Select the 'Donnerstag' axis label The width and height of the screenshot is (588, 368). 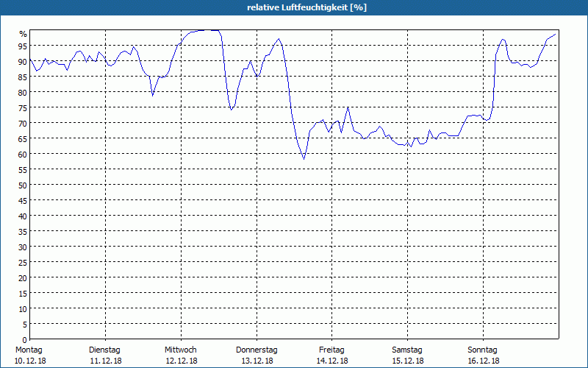click(257, 350)
